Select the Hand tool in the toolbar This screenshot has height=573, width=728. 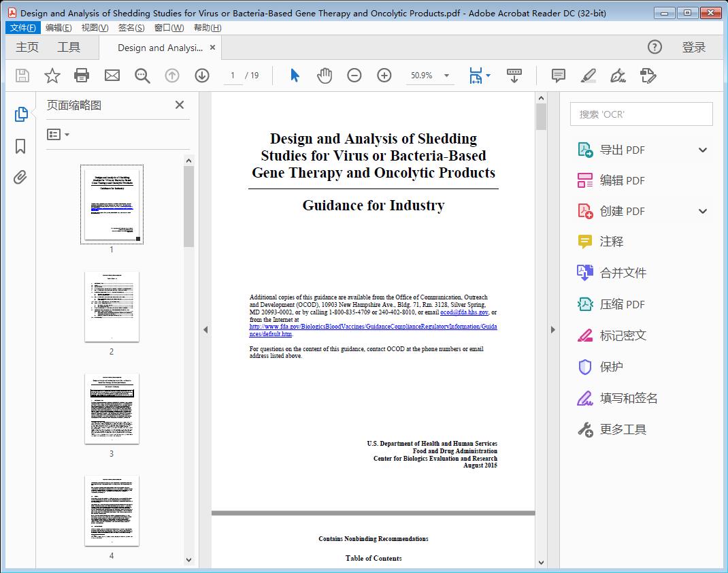click(x=325, y=75)
